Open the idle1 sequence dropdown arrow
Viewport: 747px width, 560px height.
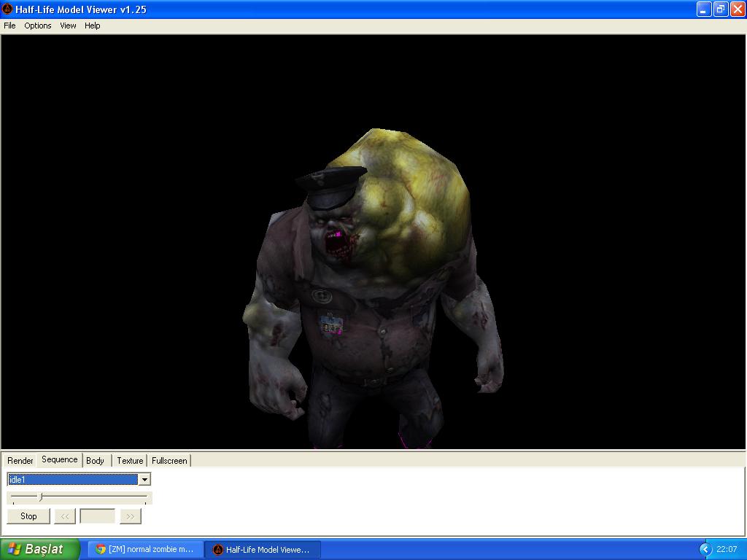pyautogui.click(x=144, y=479)
